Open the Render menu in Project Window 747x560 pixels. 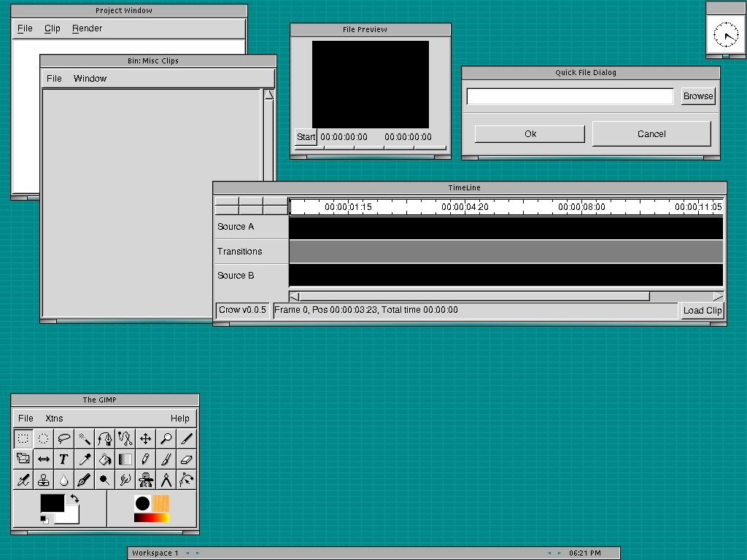[x=87, y=28]
